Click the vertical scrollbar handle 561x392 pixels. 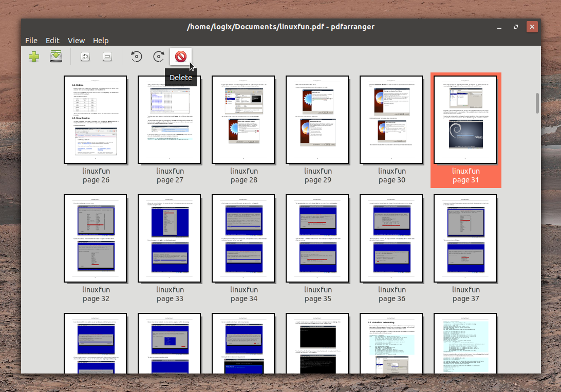[537, 103]
